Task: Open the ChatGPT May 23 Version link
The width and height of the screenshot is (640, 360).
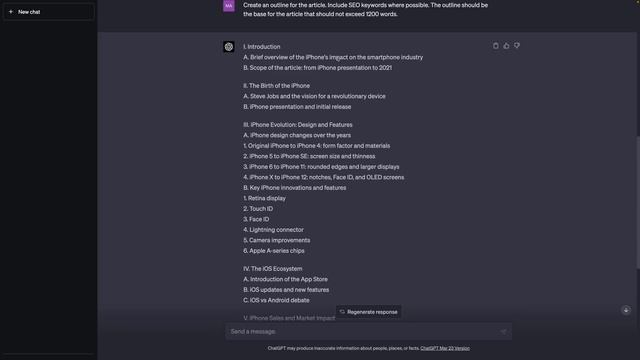Action: coord(445,348)
